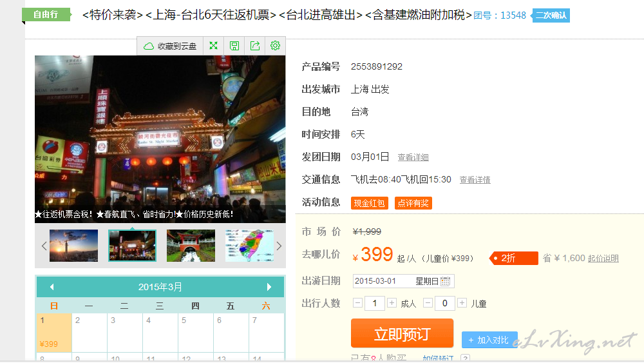Show previous thumbnails with left arrow

point(44,246)
